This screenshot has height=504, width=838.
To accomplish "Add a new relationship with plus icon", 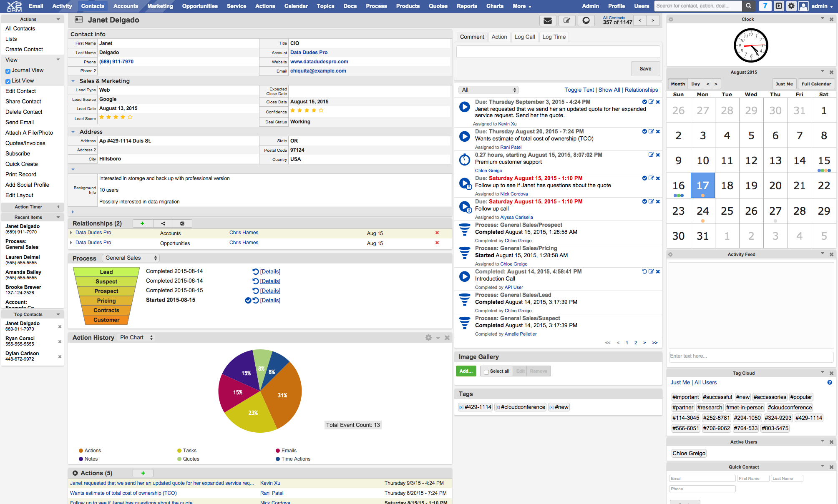I will point(142,223).
